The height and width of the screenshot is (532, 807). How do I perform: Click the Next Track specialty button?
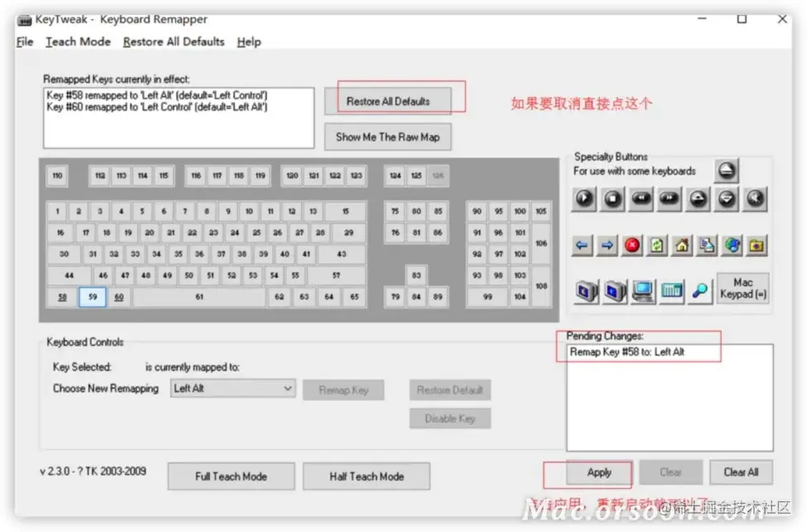click(669, 199)
